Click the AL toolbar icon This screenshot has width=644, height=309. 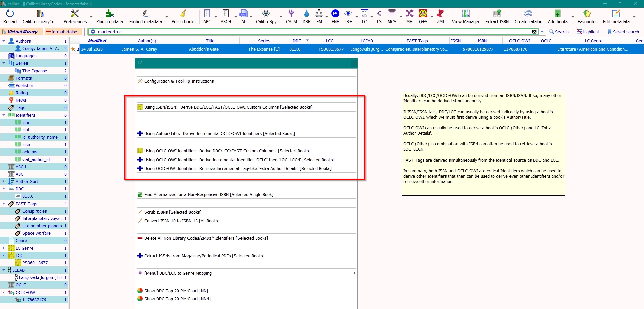pyautogui.click(x=244, y=14)
